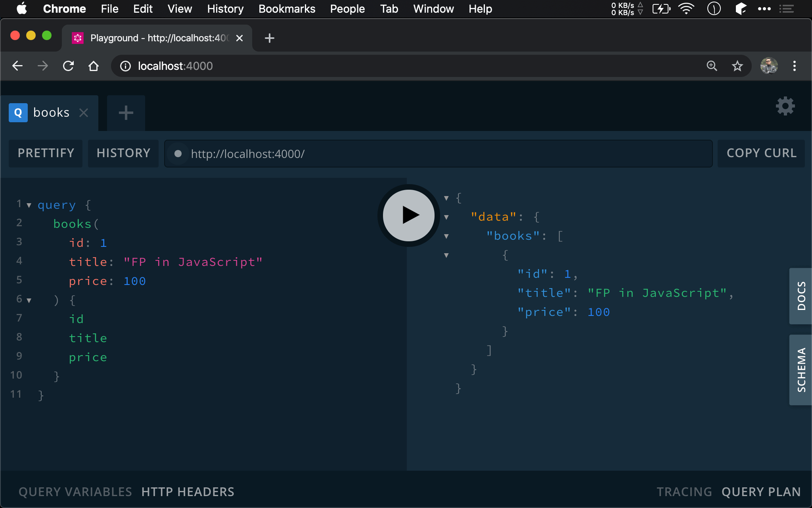Open the three-dots menu bar item
The image size is (812, 508).
(x=764, y=9)
